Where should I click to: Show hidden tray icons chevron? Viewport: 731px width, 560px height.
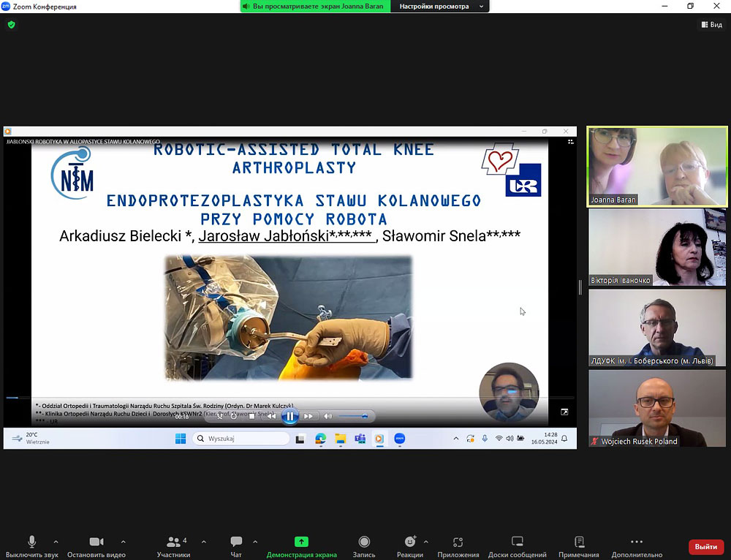click(456, 439)
